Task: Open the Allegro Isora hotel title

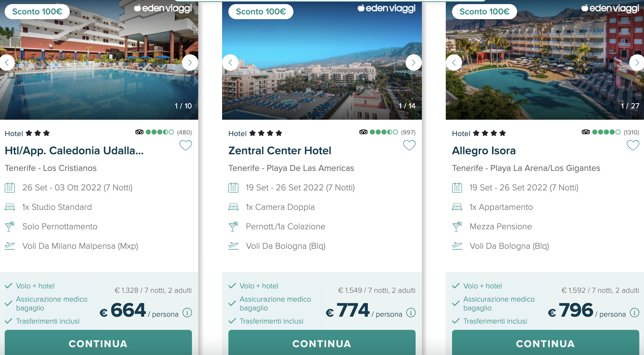Action: click(x=484, y=151)
